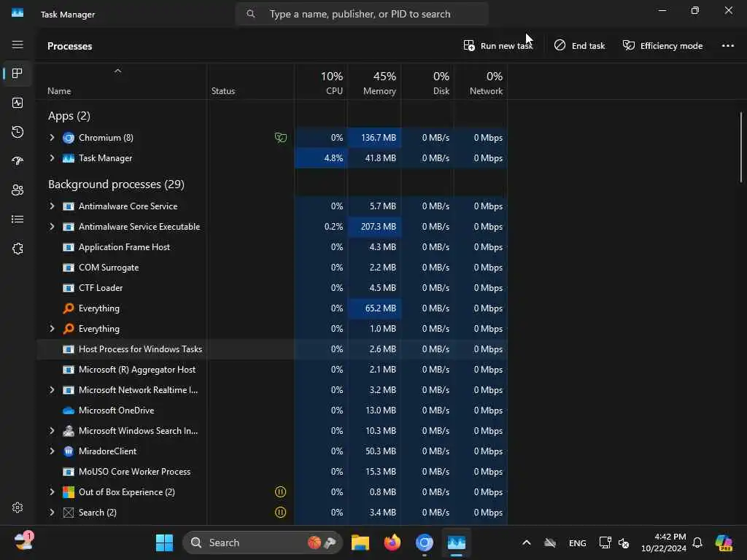Open the three-dot more options menu
Image resolution: width=747 pixels, height=560 pixels.
tap(728, 46)
